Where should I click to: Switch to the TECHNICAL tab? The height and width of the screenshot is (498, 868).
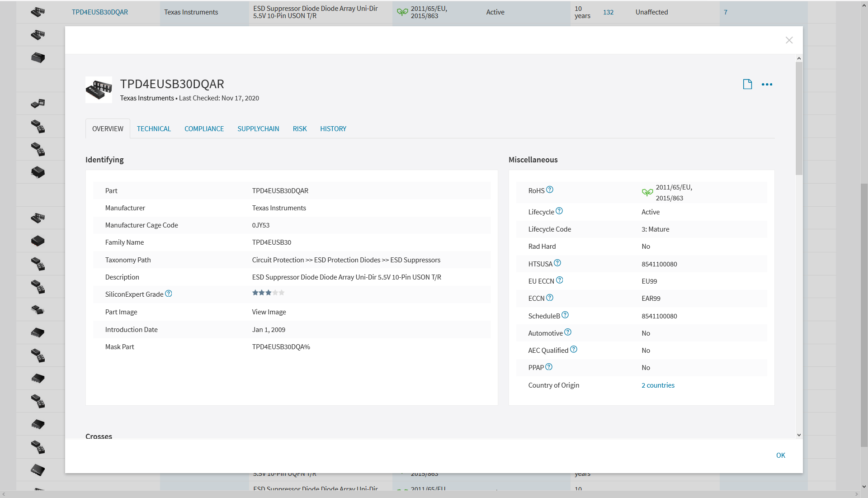(154, 128)
